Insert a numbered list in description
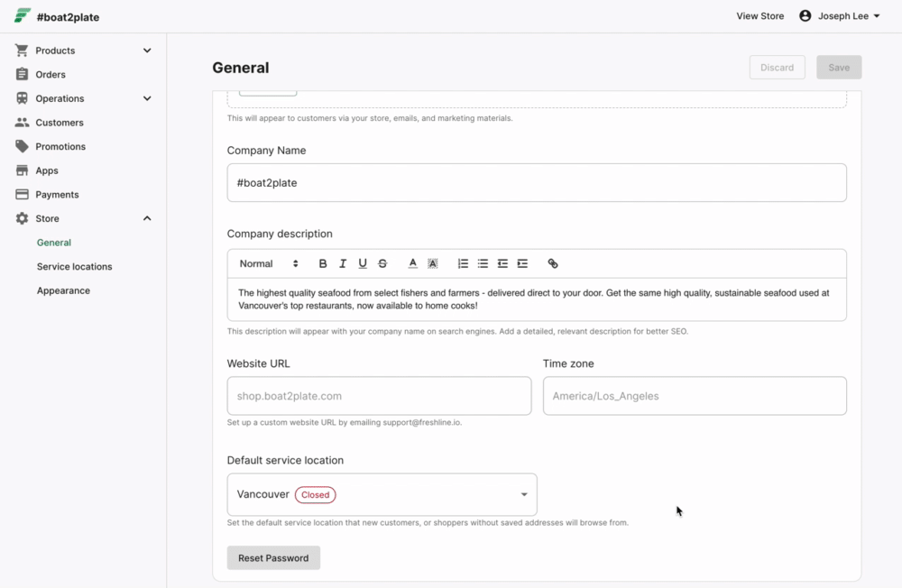 (x=463, y=263)
